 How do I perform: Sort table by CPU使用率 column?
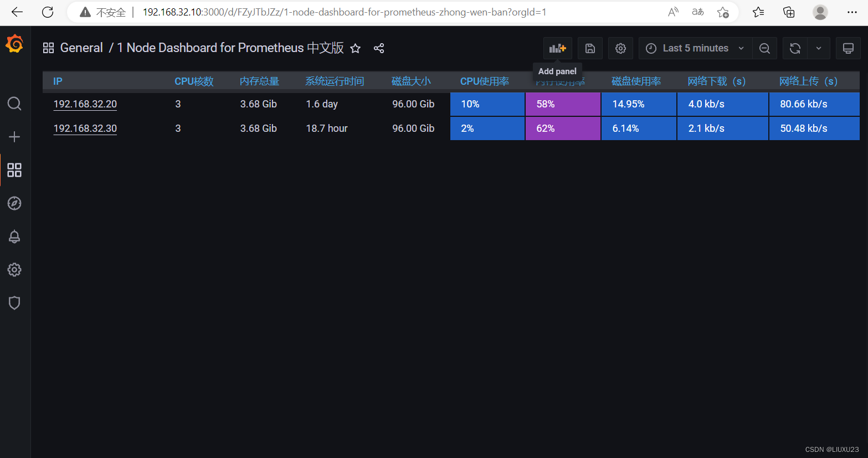485,81
